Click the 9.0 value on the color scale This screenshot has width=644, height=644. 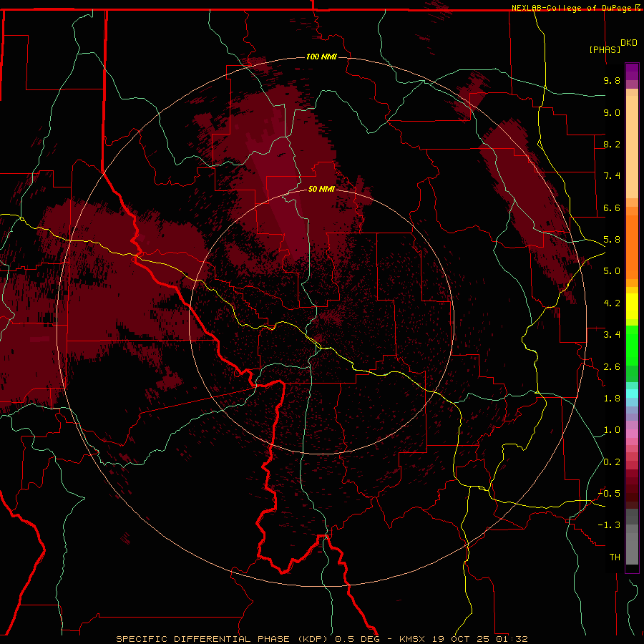click(x=612, y=112)
